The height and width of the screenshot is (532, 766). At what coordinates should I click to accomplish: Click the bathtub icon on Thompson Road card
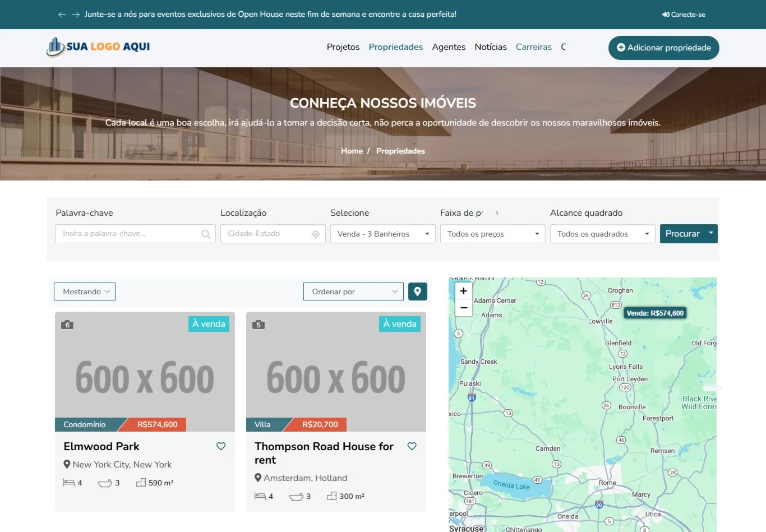[296, 496]
